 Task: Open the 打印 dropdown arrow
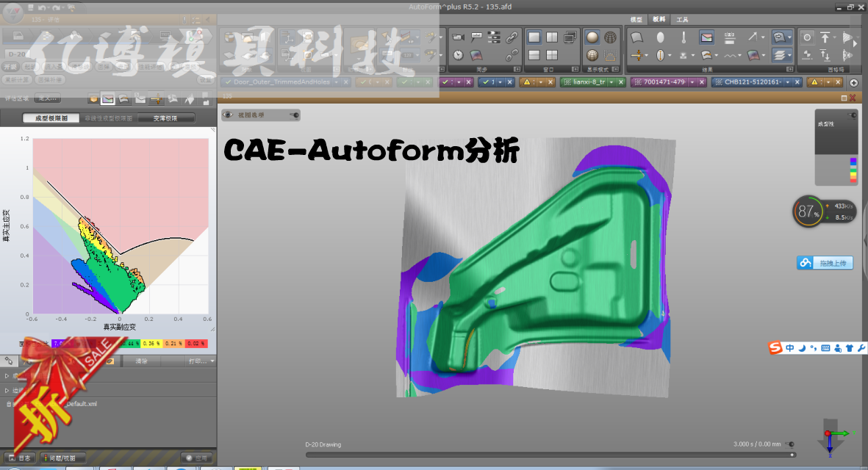[212, 361]
